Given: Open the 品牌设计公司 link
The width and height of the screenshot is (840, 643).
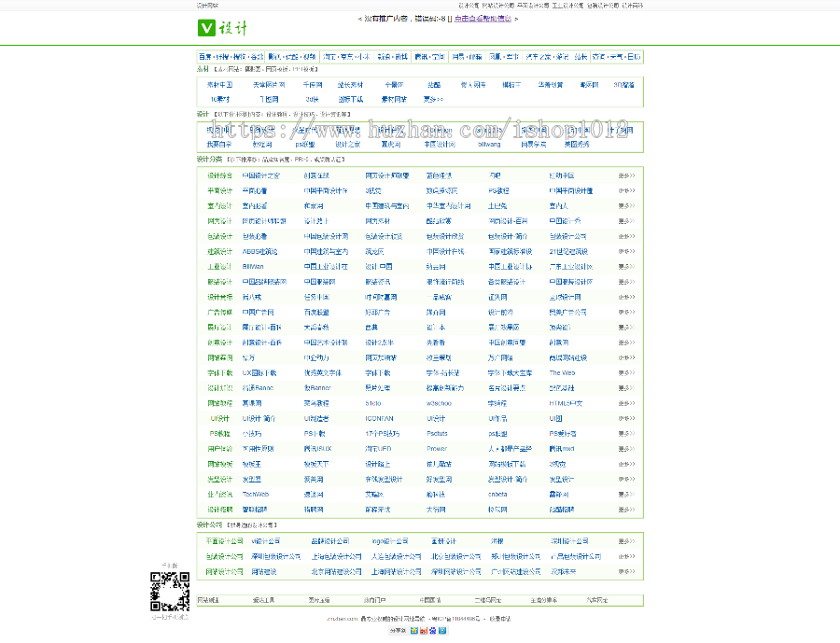Looking at the screenshot, I should tap(330, 541).
